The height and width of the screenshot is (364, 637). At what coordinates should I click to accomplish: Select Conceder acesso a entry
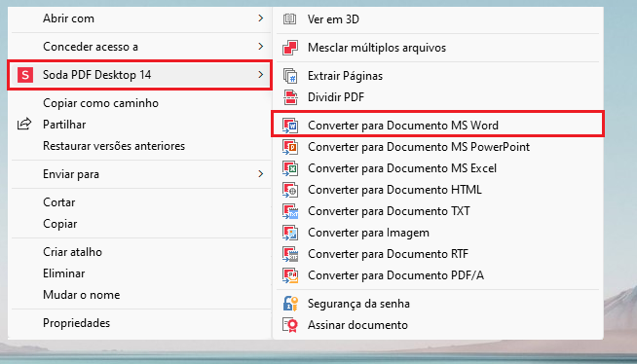[140, 47]
